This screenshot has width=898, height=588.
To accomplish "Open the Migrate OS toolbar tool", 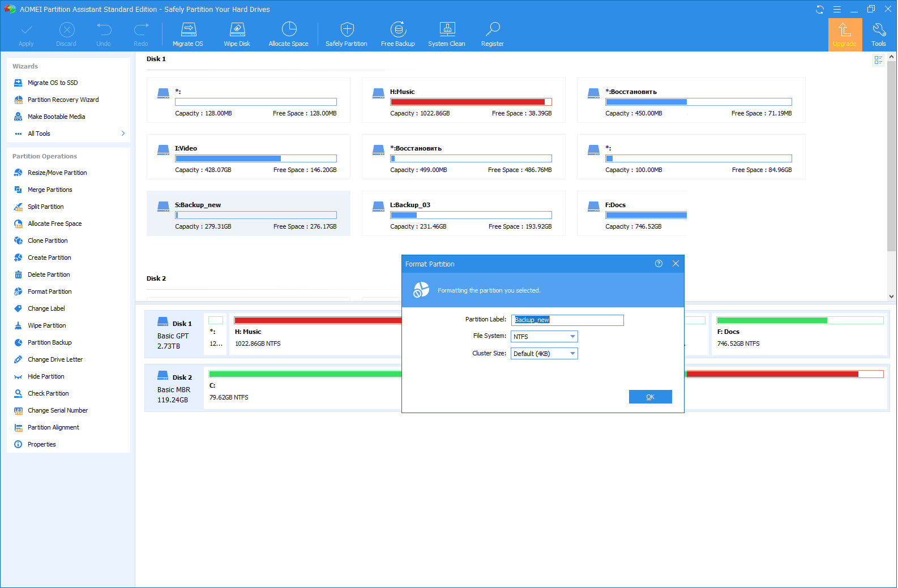I will click(x=188, y=35).
